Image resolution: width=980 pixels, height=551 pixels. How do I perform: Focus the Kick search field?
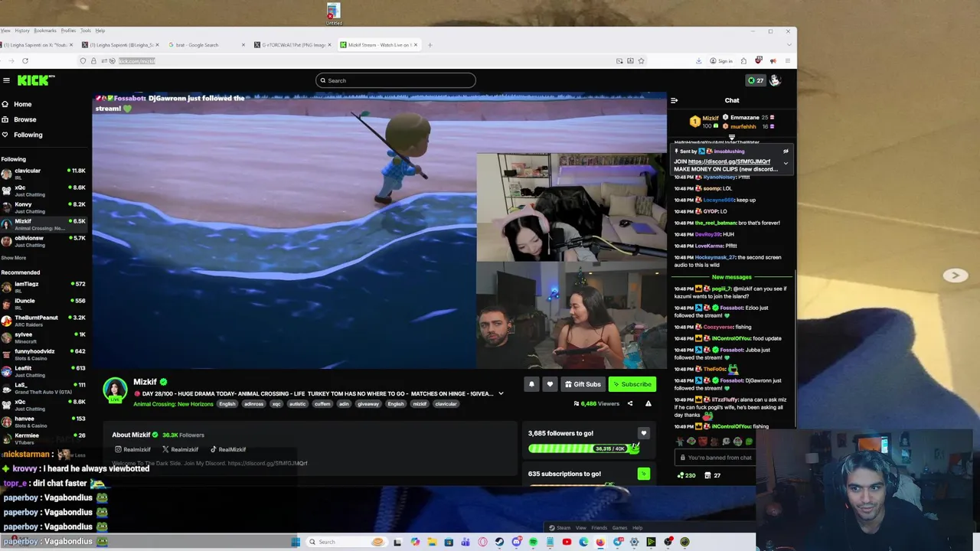[395, 80]
